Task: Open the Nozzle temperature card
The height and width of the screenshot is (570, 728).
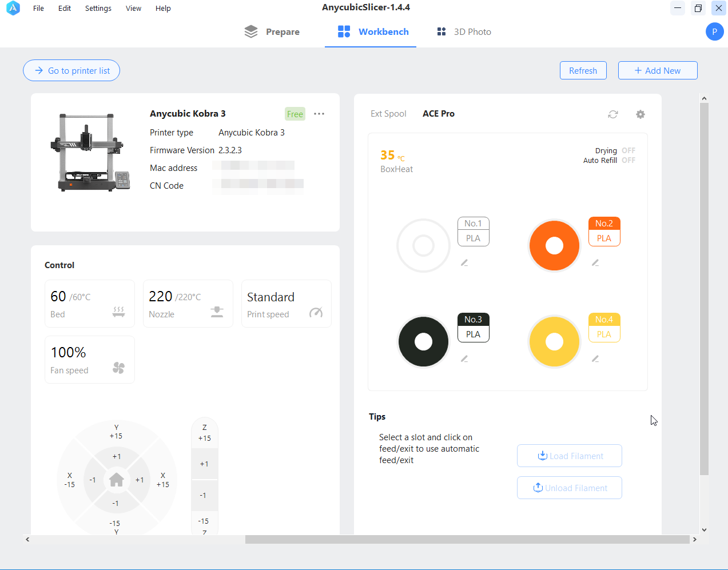Action: [x=188, y=304]
